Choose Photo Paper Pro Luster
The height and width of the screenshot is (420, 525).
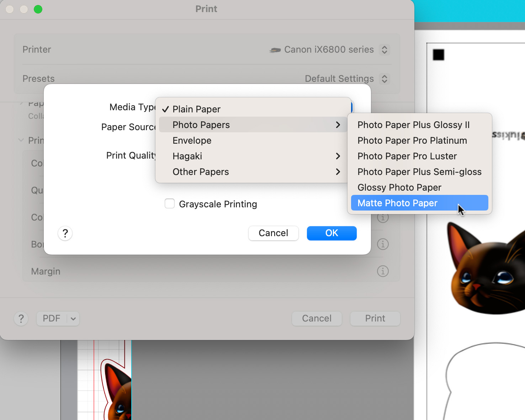(407, 156)
